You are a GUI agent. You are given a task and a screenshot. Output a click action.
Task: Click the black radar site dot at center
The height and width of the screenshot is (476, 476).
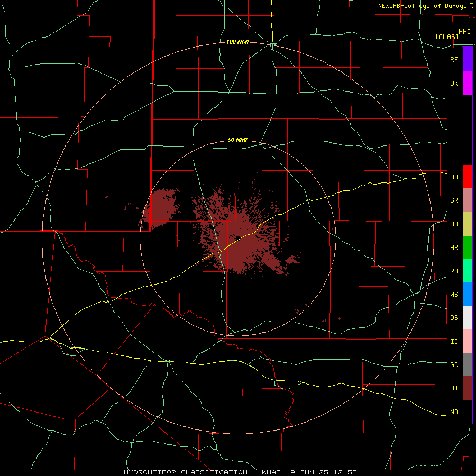238,237
